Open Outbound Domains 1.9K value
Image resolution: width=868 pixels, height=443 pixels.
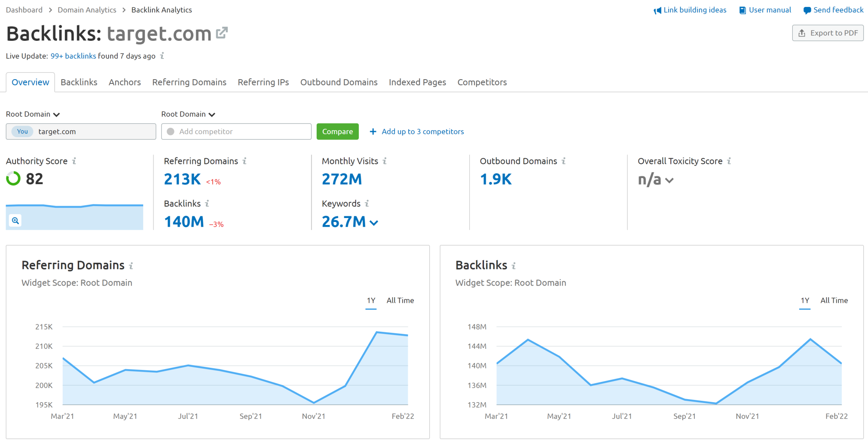(x=496, y=179)
